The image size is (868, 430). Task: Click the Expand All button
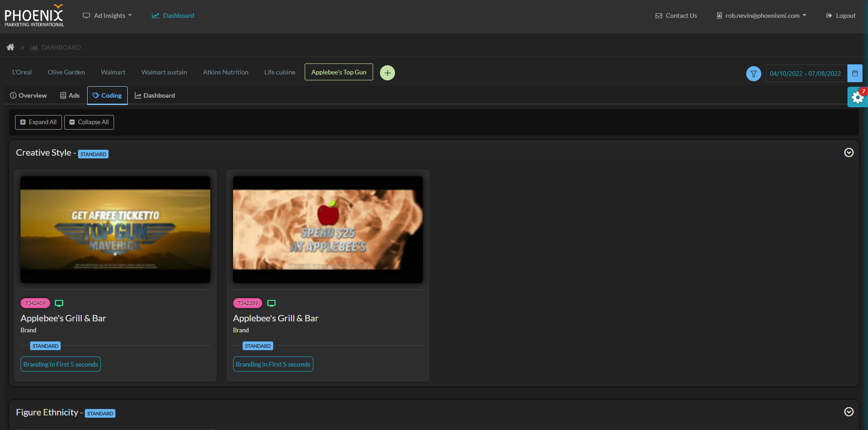pos(38,122)
